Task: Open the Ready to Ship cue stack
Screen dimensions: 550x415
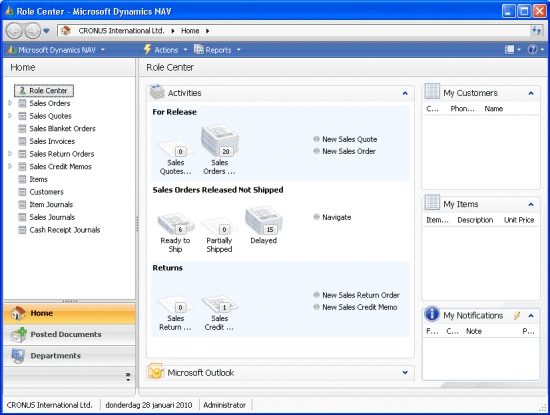Action: [175, 223]
